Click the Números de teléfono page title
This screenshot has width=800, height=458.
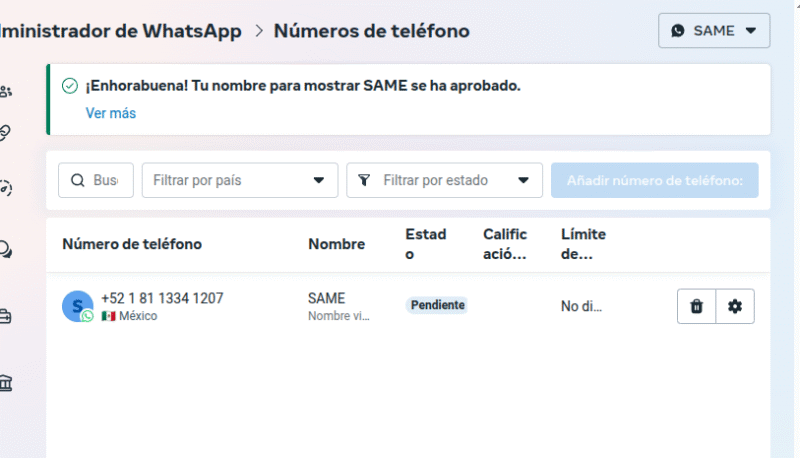[372, 31]
